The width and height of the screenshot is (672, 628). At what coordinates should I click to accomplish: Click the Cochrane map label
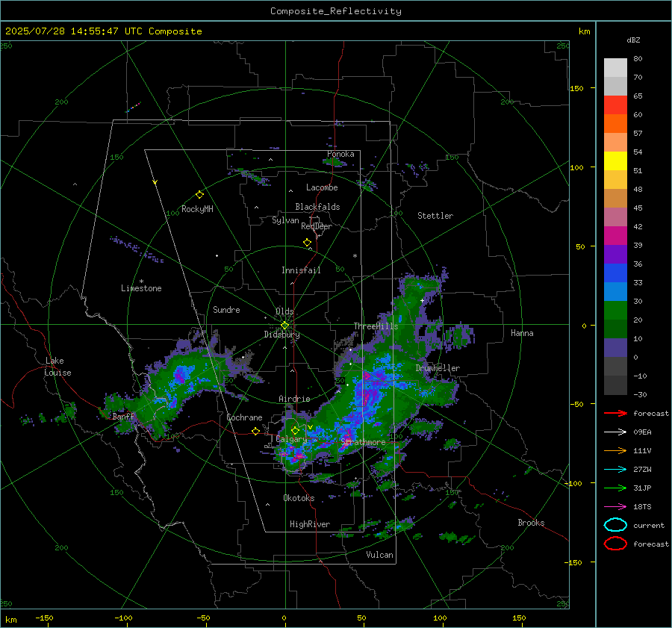tap(244, 417)
